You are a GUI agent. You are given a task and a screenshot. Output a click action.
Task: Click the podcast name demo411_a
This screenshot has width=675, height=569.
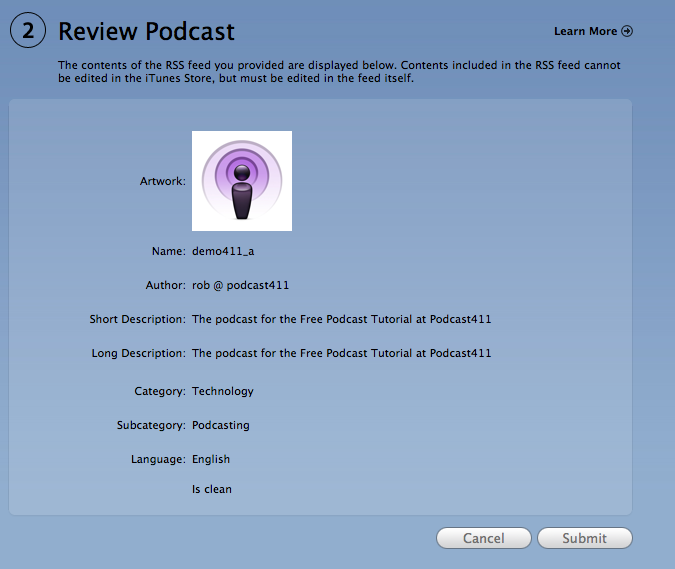pyautogui.click(x=223, y=251)
